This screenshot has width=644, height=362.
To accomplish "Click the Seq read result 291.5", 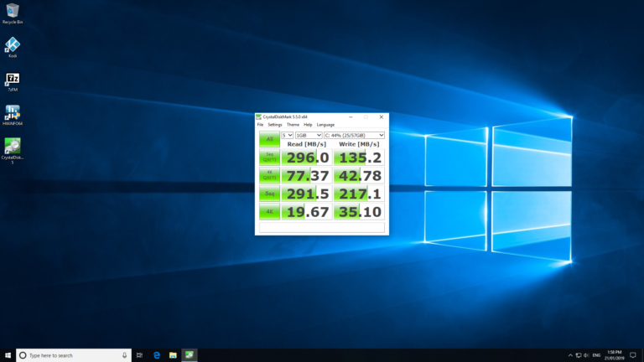I will [x=307, y=194].
